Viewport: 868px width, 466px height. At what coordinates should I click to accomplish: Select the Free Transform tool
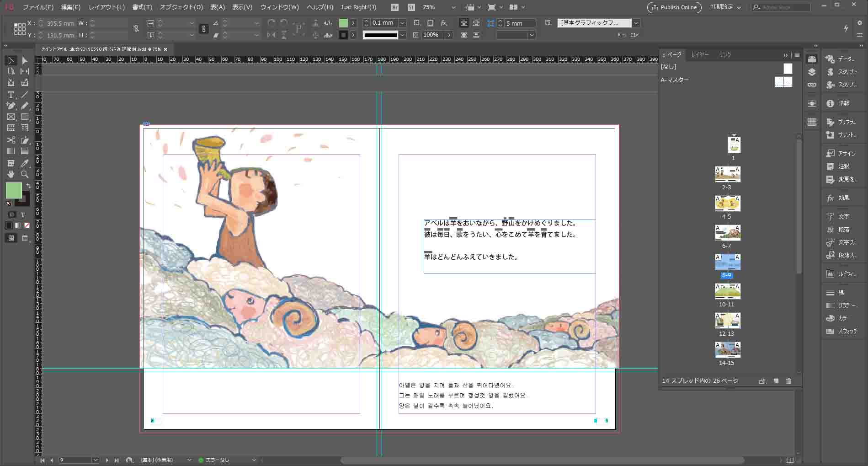pyautogui.click(x=25, y=140)
